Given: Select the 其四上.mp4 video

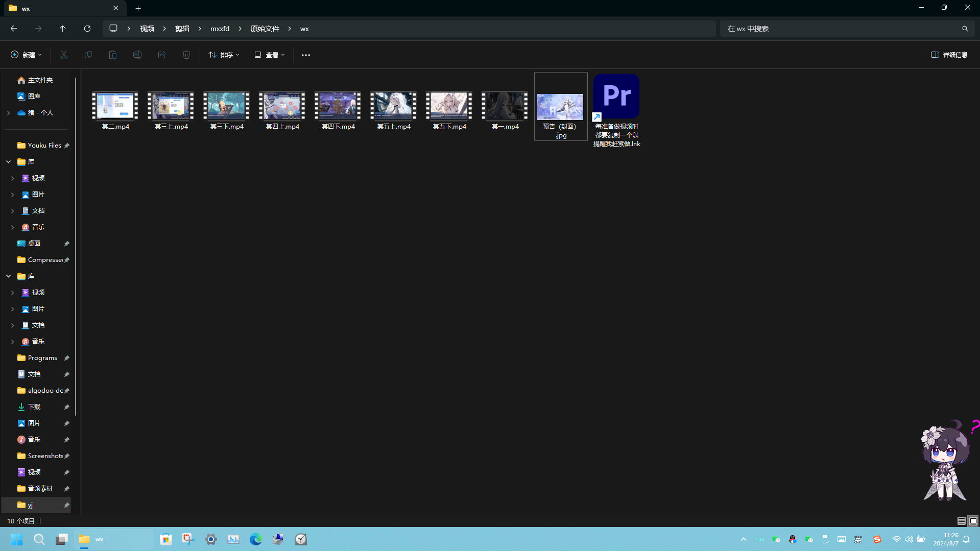Looking at the screenshot, I should (x=282, y=111).
